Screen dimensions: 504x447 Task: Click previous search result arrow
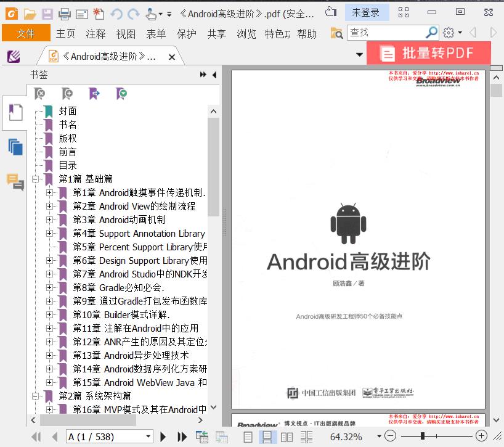tap(473, 33)
